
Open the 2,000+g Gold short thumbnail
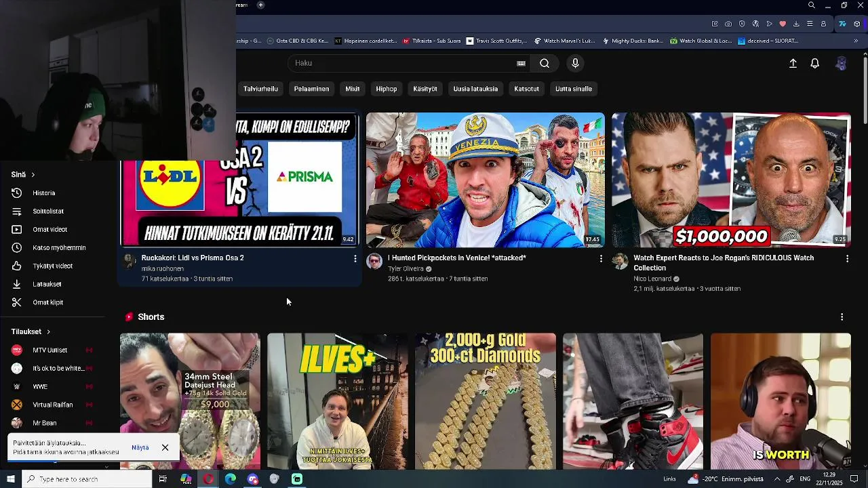[x=486, y=401]
